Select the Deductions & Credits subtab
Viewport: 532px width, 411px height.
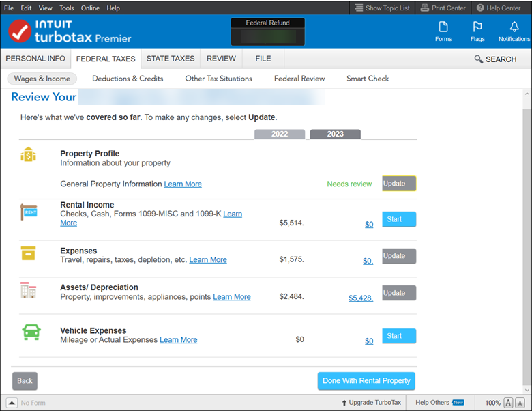[128, 79]
